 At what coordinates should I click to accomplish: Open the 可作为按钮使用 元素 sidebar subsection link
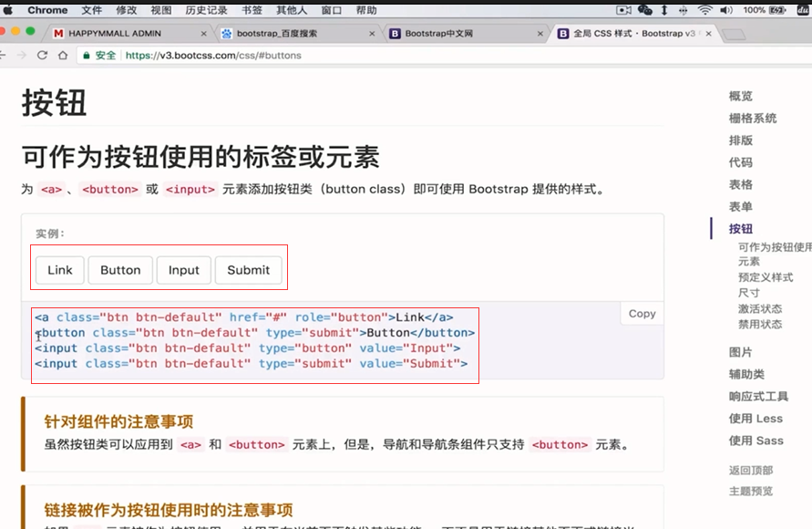775,254
